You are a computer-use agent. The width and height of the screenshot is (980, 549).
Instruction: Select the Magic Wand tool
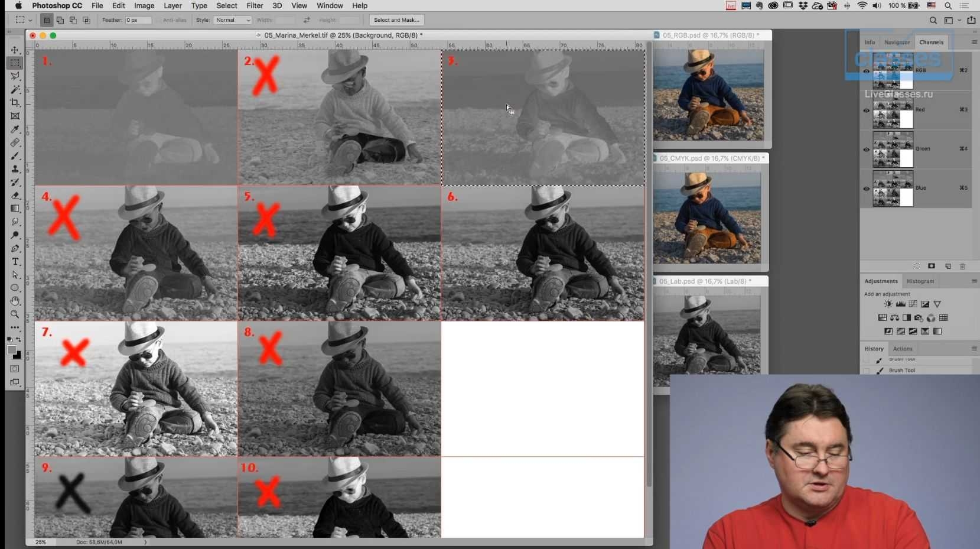click(x=15, y=89)
